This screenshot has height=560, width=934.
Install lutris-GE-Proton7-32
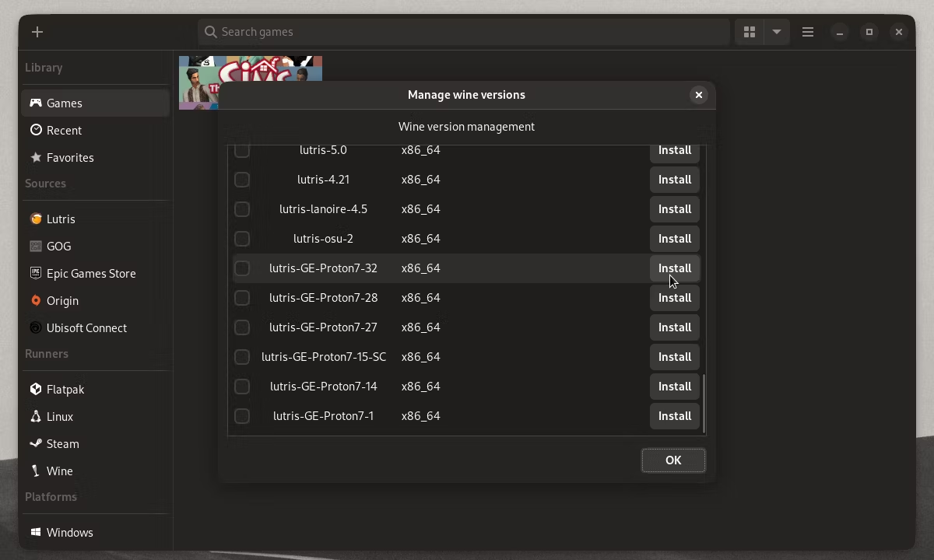click(675, 268)
